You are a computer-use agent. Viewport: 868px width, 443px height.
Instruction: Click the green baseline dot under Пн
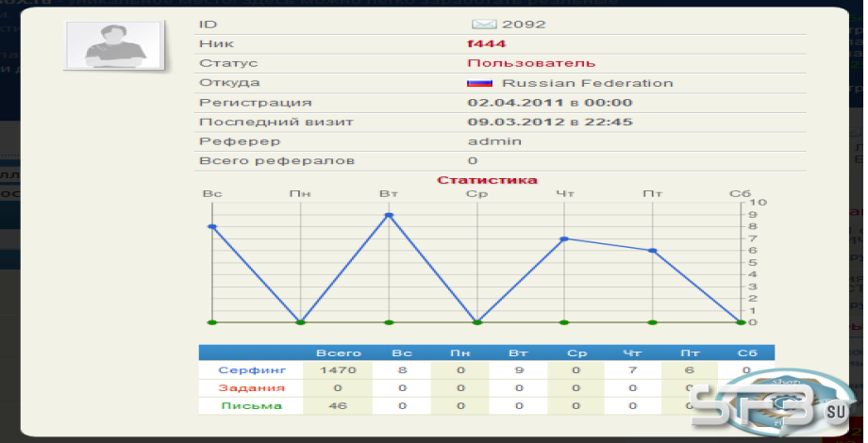301,321
